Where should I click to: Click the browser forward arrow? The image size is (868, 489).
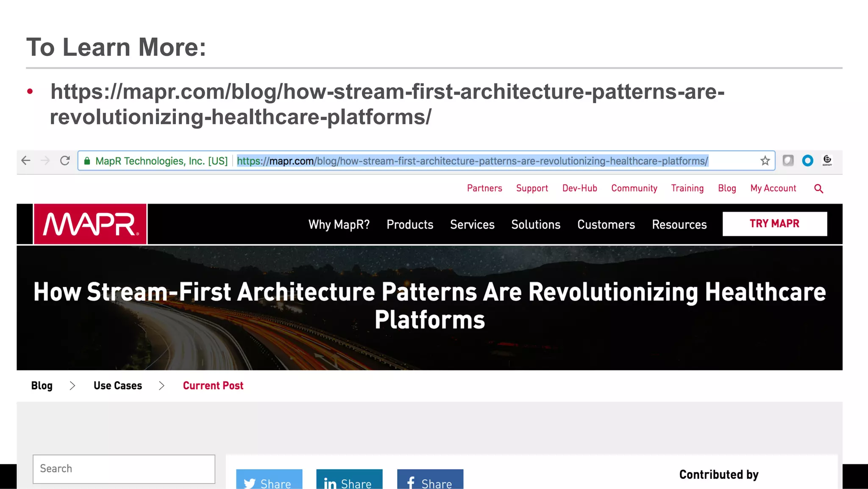click(x=45, y=161)
